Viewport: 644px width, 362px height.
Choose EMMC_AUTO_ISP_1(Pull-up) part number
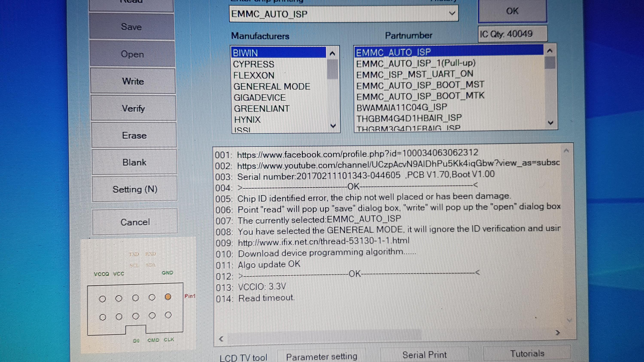pos(416,63)
